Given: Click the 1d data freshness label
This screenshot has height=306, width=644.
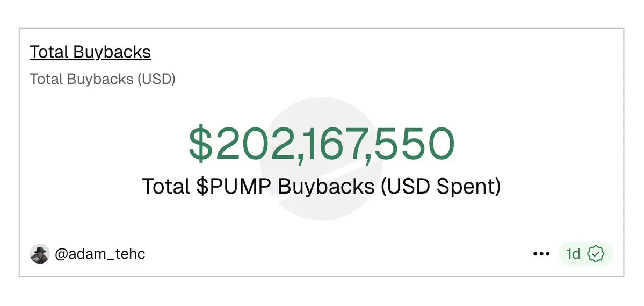Looking at the screenshot, I should [x=573, y=254].
